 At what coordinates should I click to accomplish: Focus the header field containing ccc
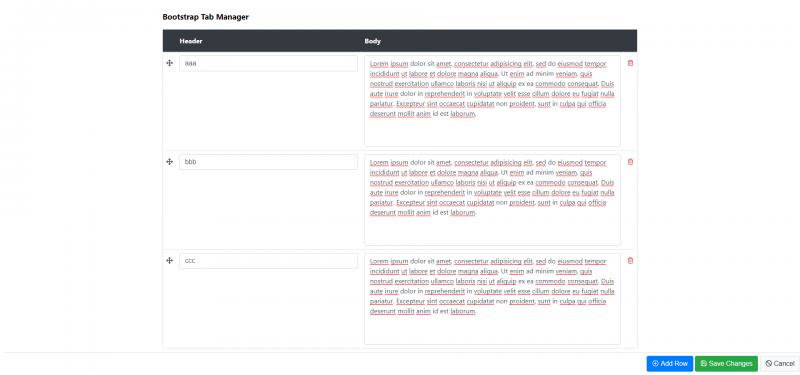pyautogui.click(x=268, y=261)
